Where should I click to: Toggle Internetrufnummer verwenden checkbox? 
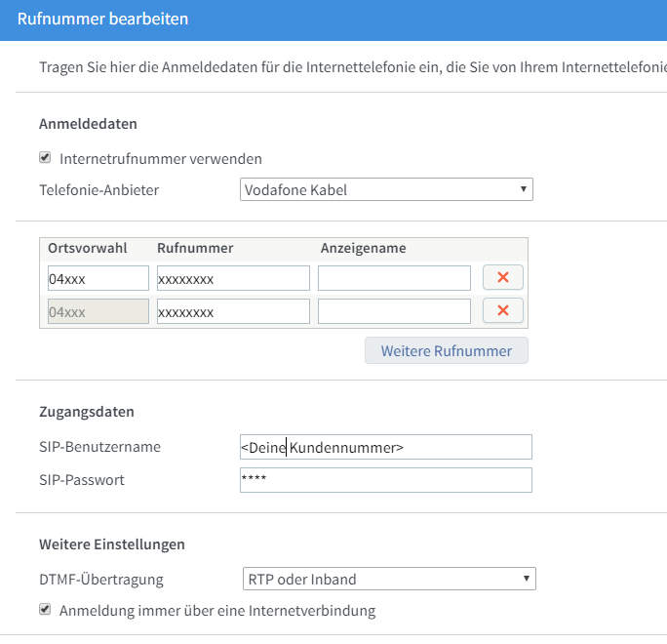pyautogui.click(x=45, y=157)
